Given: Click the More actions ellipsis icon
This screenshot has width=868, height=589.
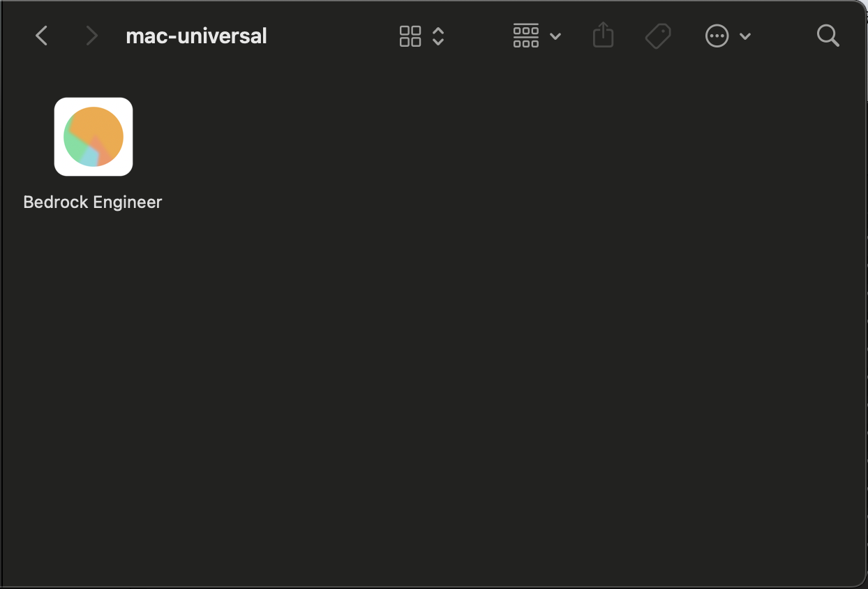Looking at the screenshot, I should [717, 36].
